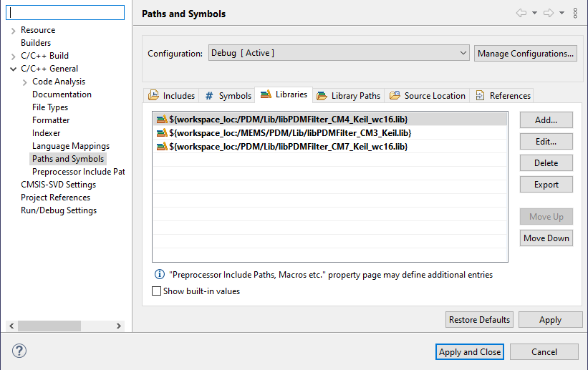Click the library icon of CM7_Keil_wc16 entry
Viewport: 588px width, 370px height.
[162, 146]
